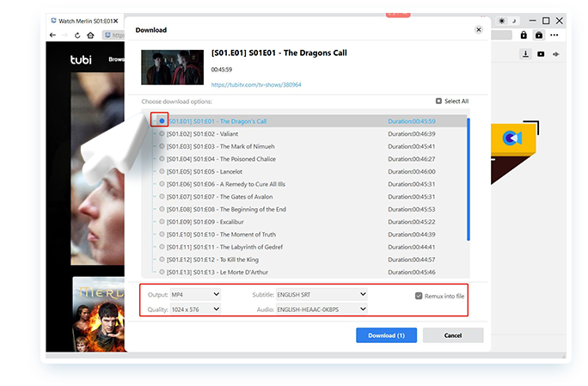
Task: Toggle the Remux into file checkbox
Action: 419,296
